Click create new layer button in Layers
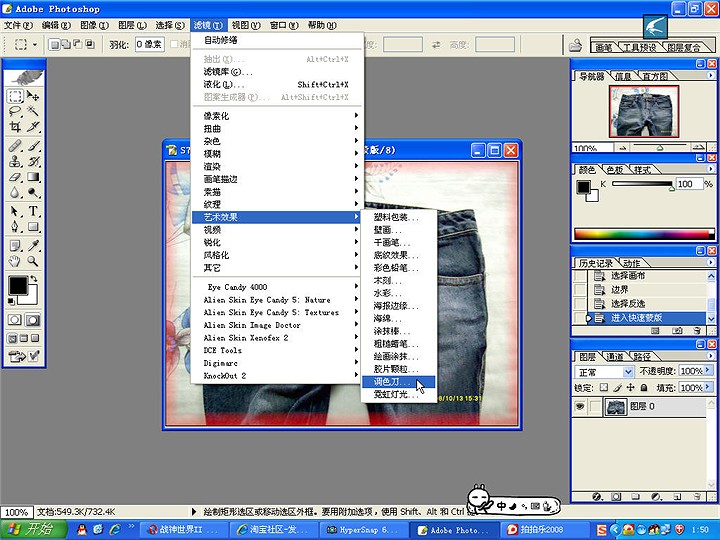Viewport: 720px width, 540px height. point(677,496)
